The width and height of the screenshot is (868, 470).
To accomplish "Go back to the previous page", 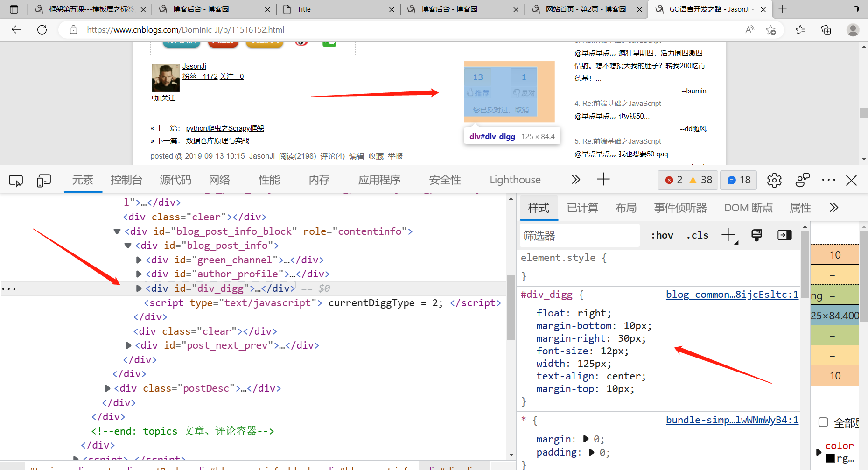I will coord(16,30).
